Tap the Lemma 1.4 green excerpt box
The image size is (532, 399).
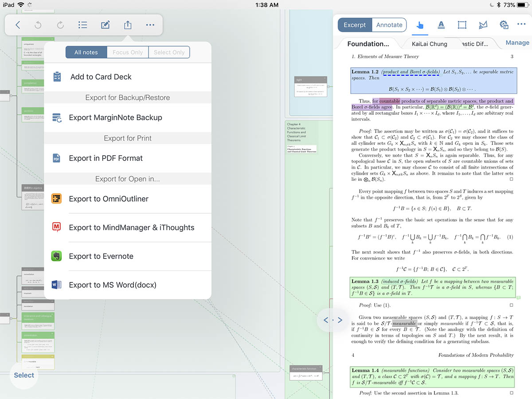point(432,376)
